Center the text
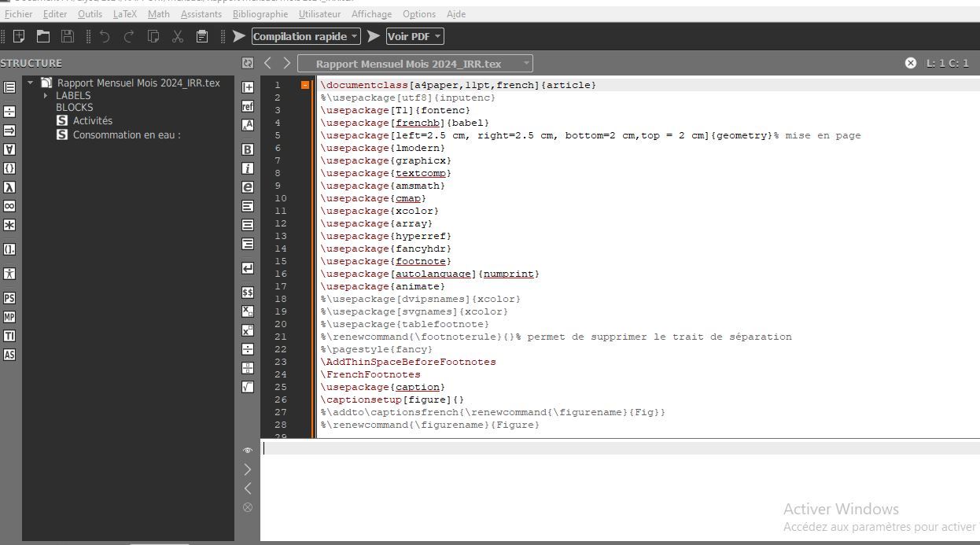Image resolution: width=980 pixels, height=545 pixels. coord(248,225)
